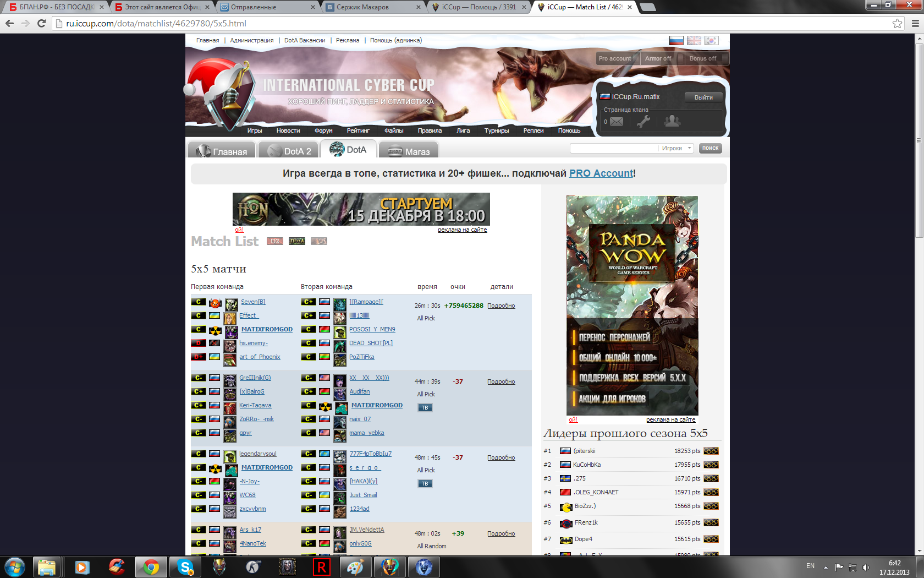The height and width of the screenshot is (578, 924).
Task: Open Подробно details for the 48m:02s match
Action: [501, 533]
